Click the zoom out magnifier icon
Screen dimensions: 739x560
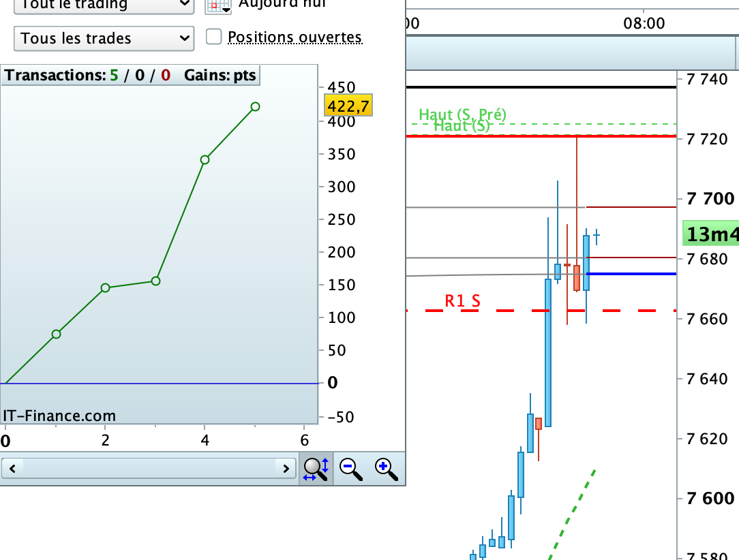coord(351,469)
